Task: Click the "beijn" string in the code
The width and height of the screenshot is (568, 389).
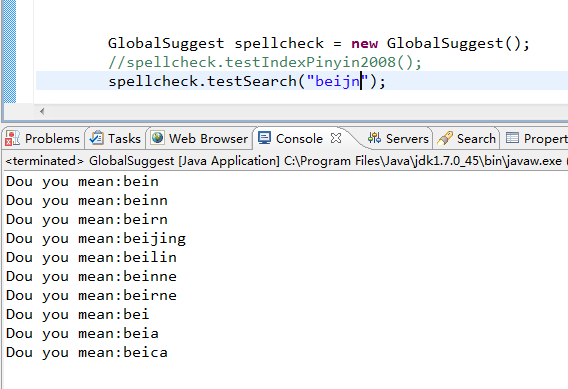Action: pyautogui.click(x=337, y=81)
